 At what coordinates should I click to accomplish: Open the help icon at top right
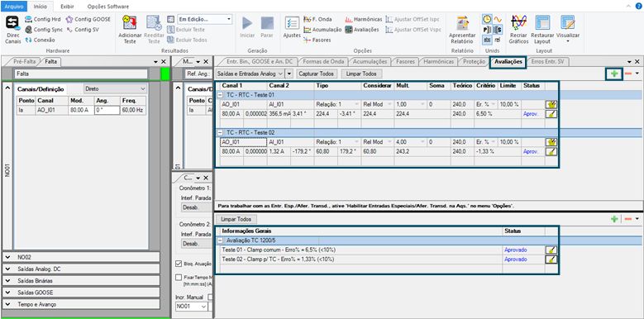click(639, 6)
